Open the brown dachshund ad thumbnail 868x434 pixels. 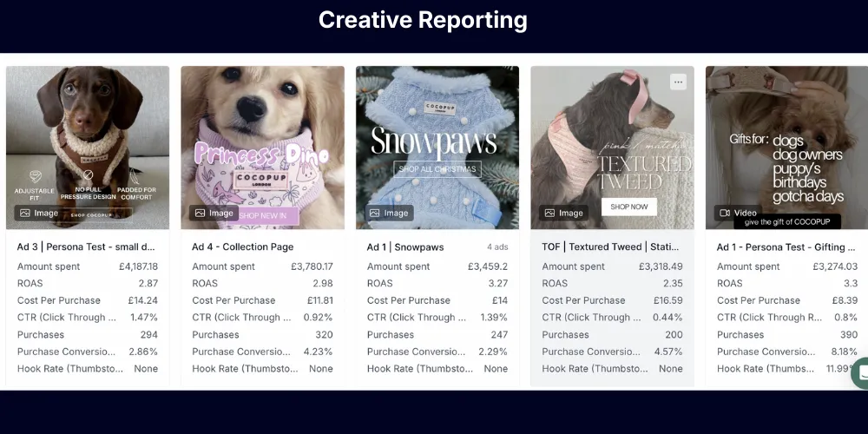click(88, 148)
